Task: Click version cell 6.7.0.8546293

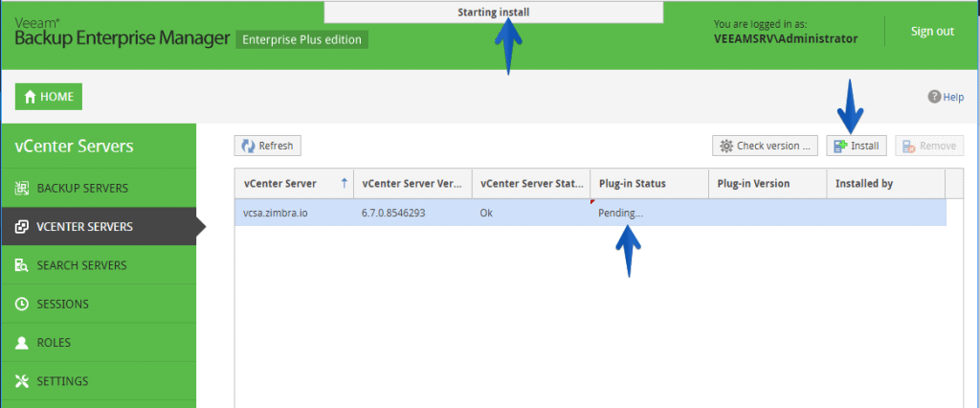Action: pyautogui.click(x=393, y=213)
